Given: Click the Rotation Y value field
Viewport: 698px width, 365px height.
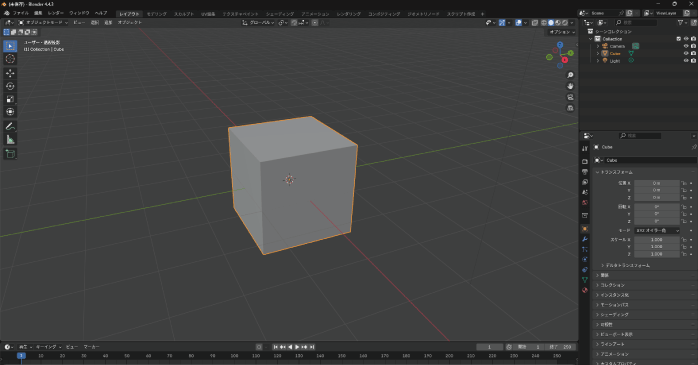Looking at the screenshot, I should (657, 214).
